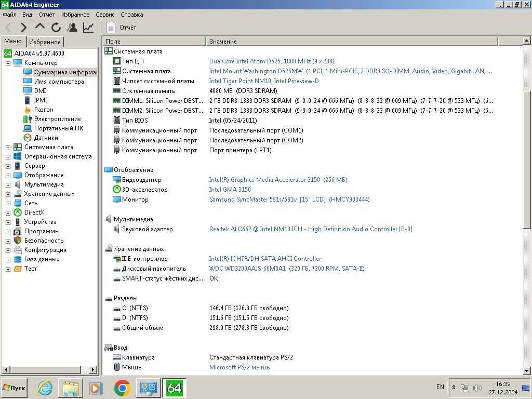The width and height of the screenshot is (532, 399).
Task: Select the DMI tree item
Action: [35, 90]
